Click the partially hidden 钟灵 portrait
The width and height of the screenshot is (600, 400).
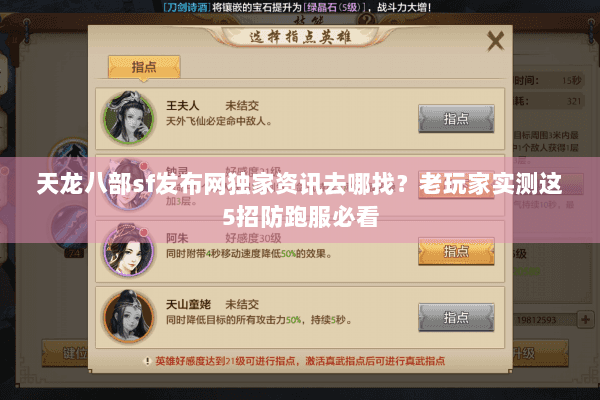(129, 184)
